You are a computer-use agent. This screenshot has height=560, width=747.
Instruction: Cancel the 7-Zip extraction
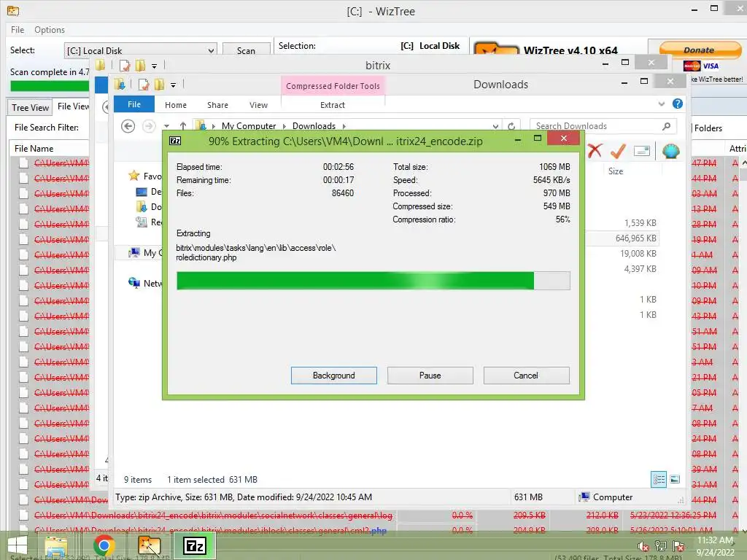[526, 376]
